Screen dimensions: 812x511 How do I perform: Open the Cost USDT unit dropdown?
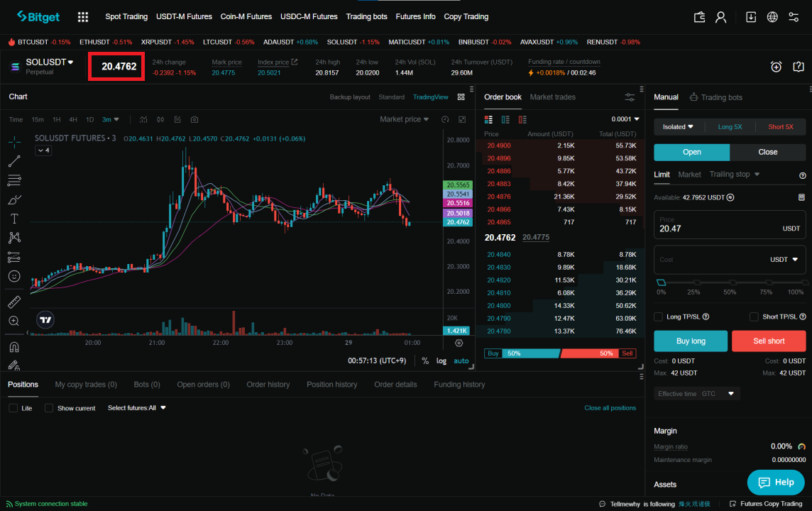pos(784,259)
